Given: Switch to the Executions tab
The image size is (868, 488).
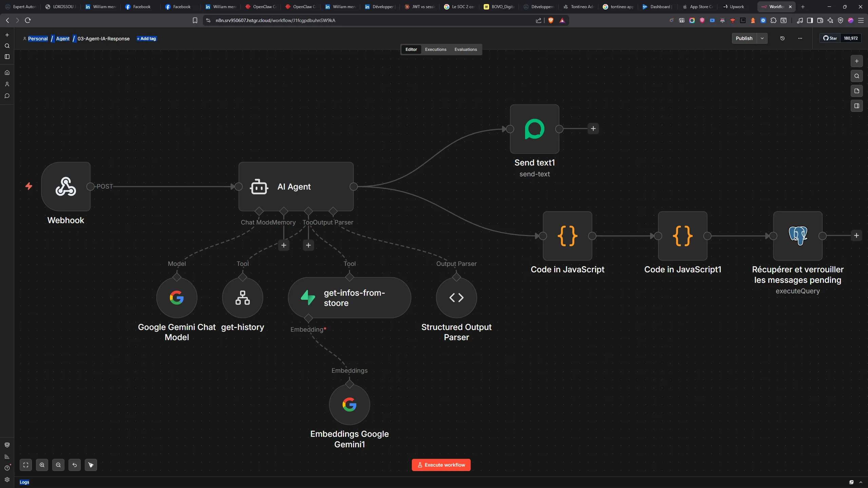Looking at the screenshot, I should click(x=436, y=50).
